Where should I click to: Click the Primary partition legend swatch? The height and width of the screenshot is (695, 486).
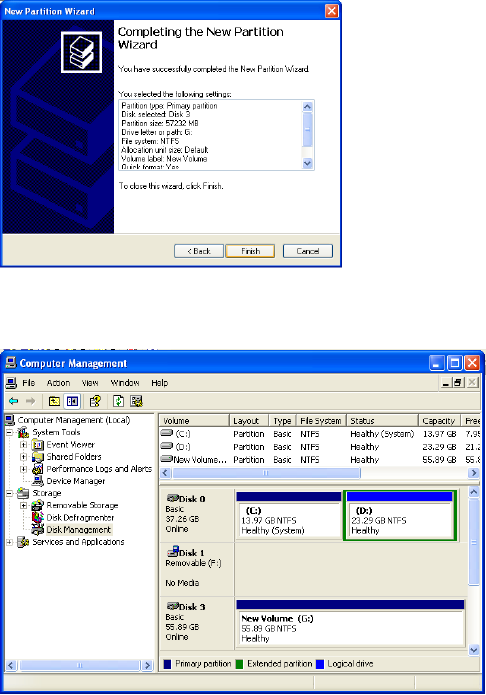click(x=167, y=664)
